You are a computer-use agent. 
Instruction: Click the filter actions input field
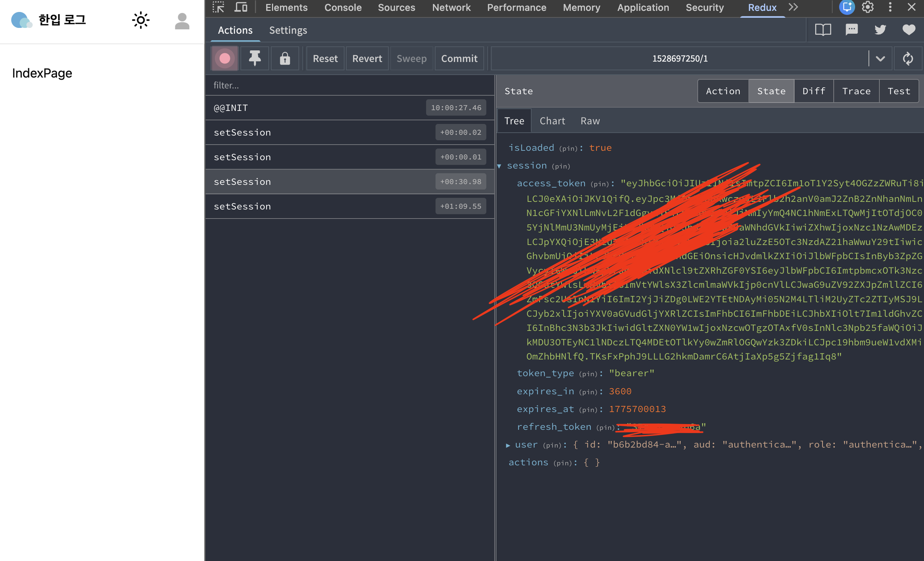click(349, 86)
